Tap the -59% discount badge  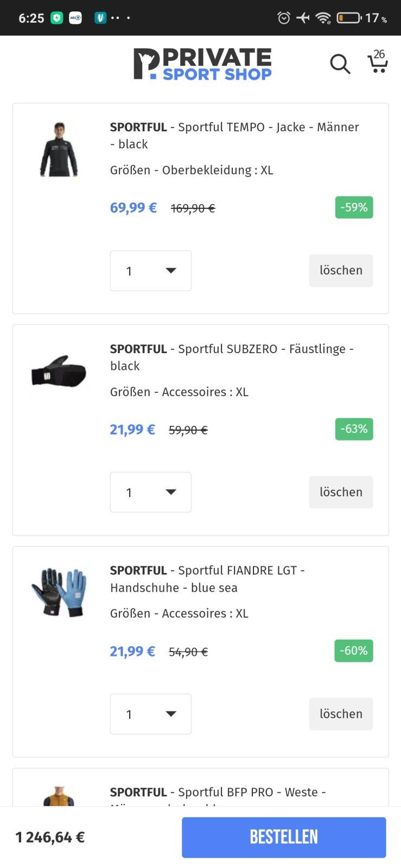click(x=354, y=207)
